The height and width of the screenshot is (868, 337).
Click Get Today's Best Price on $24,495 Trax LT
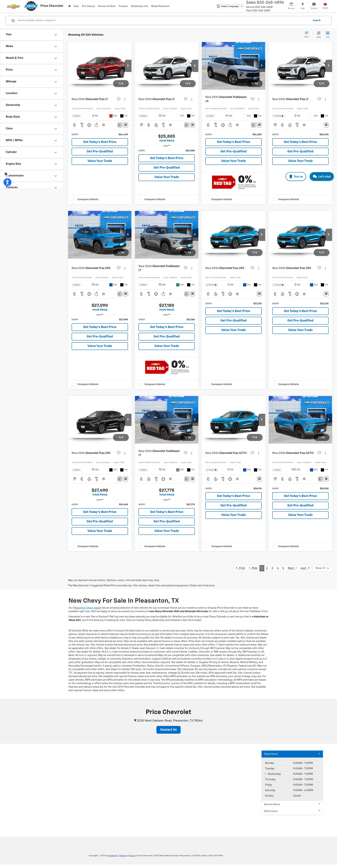click(100, 142)
